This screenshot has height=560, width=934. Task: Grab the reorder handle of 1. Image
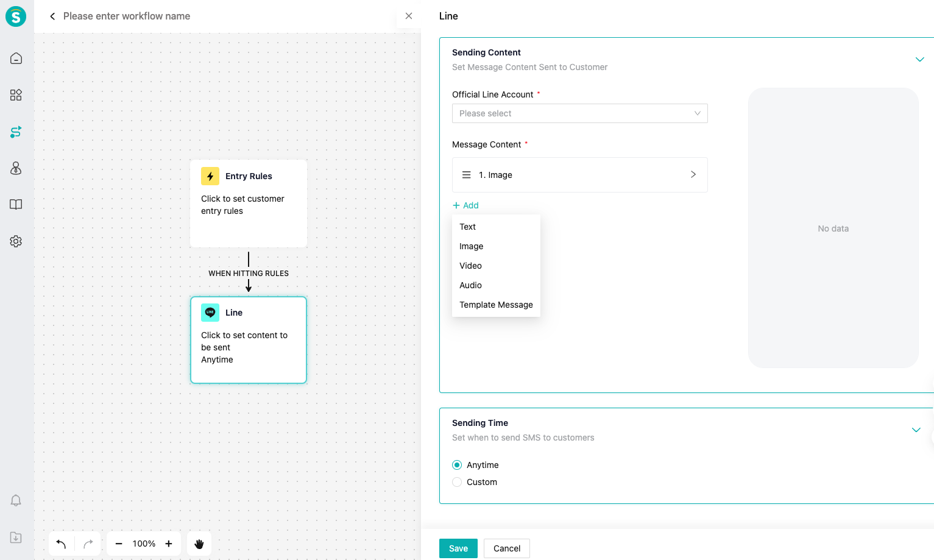467,175
